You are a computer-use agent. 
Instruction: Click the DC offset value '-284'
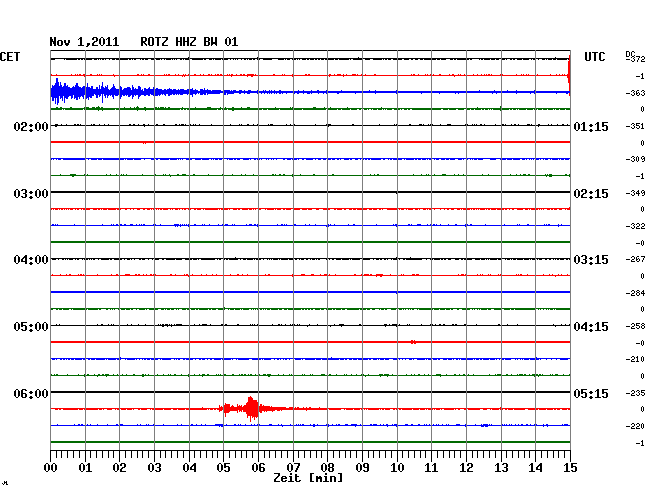(x=635, y=293)
